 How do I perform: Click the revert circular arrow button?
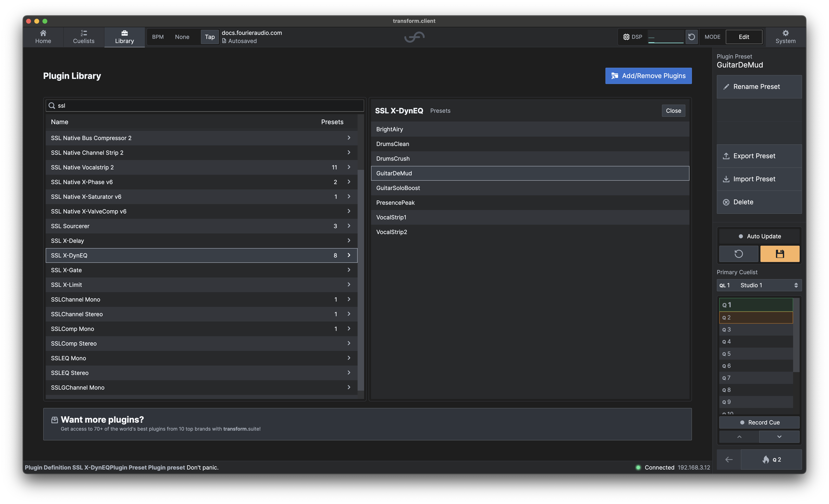coord(738,254)
